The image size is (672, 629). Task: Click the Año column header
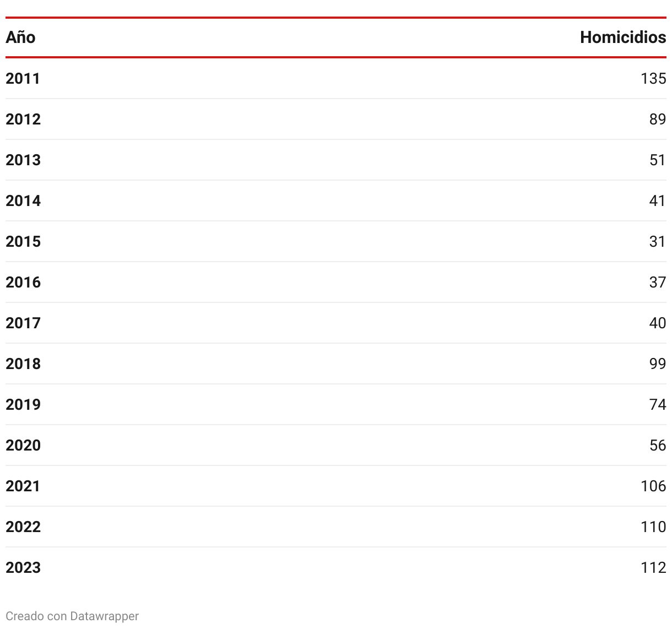click(x=20, y=37)
